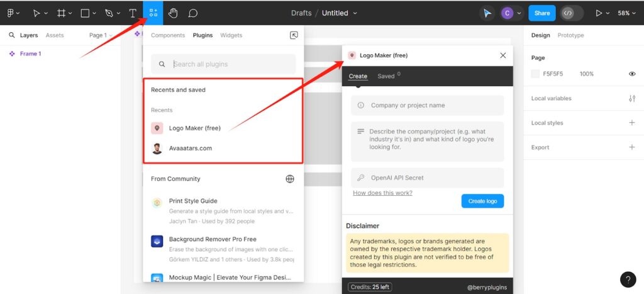The height and width of the screenshot is (294, 644).
Task: Close the Logo Maker plugin window
Action: coord(502,55)
